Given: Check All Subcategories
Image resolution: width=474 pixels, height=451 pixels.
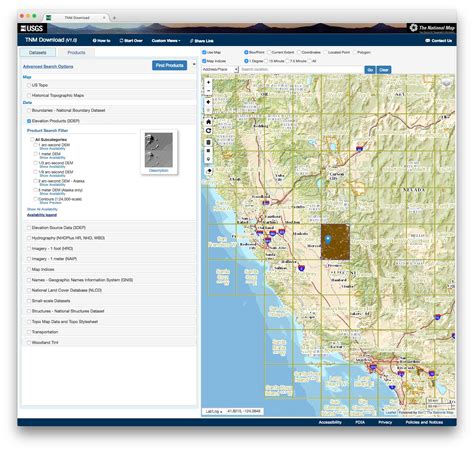Looking at the screenshot, I should click(x=32, y=140).
